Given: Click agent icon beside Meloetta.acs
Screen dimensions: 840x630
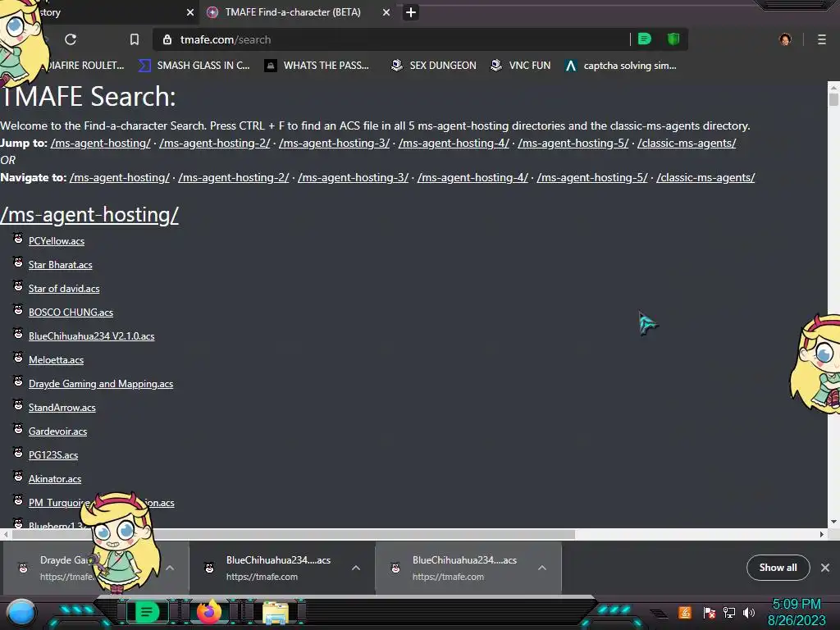Looking at the screenshot, I should (x=18, y=358).
